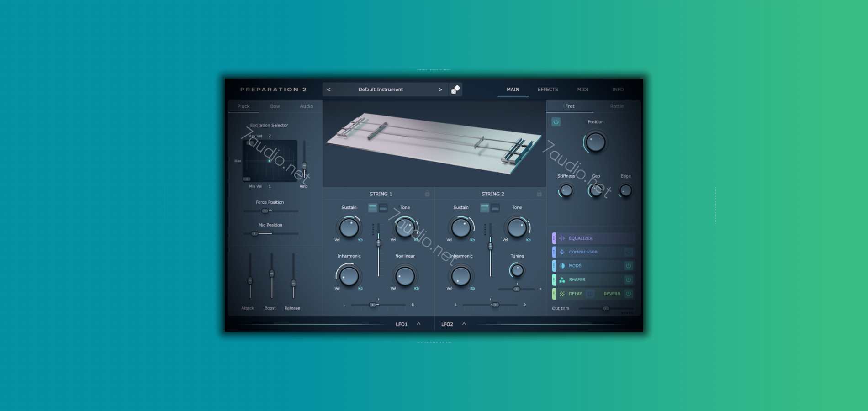Click the plus icon beside Tuning slider
Image resolution: width=868 pixels, height=411 pixels.
coord(540,289)
